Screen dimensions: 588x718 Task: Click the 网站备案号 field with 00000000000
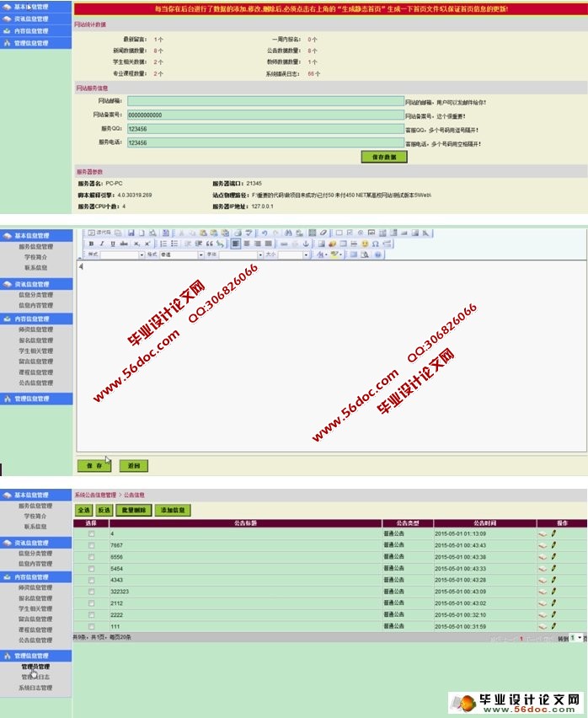coord(265,115)
